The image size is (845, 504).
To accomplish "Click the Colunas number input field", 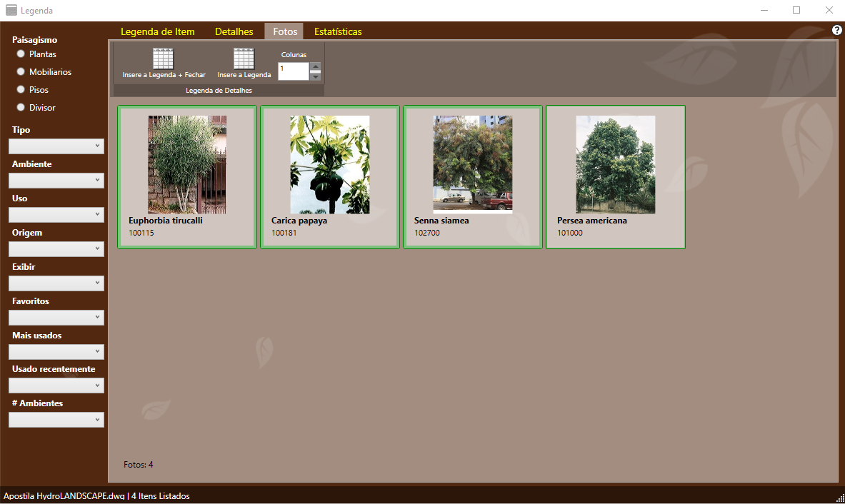I will [x=293, y=71].
